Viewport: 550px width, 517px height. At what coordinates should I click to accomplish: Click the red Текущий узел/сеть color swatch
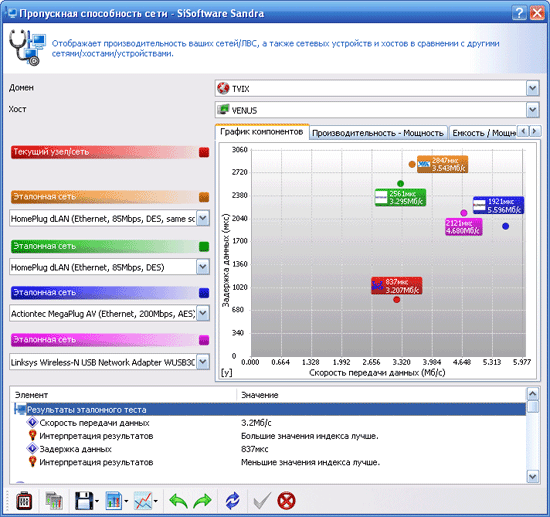(204, 152)
